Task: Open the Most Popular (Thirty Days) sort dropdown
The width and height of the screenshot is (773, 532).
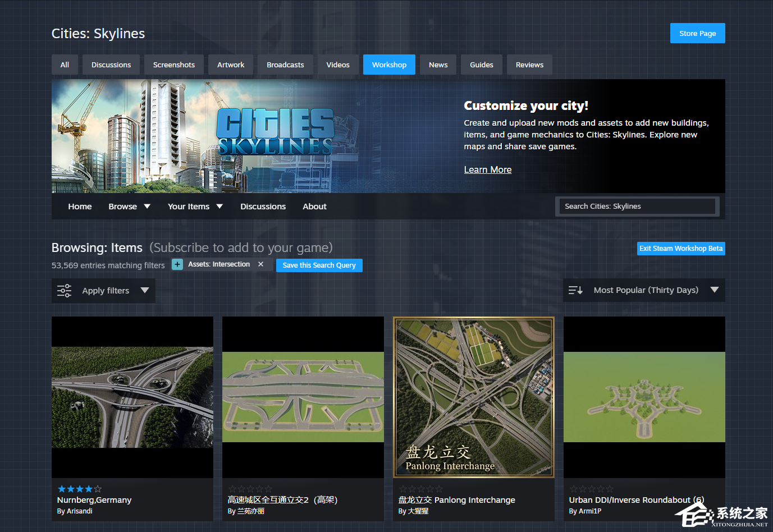Action: pos(644,290)
